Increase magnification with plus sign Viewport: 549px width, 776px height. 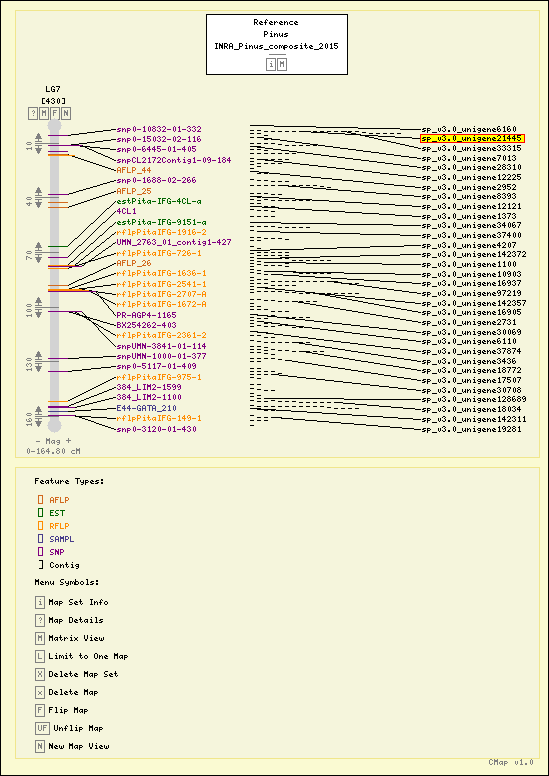click(68, 440)
